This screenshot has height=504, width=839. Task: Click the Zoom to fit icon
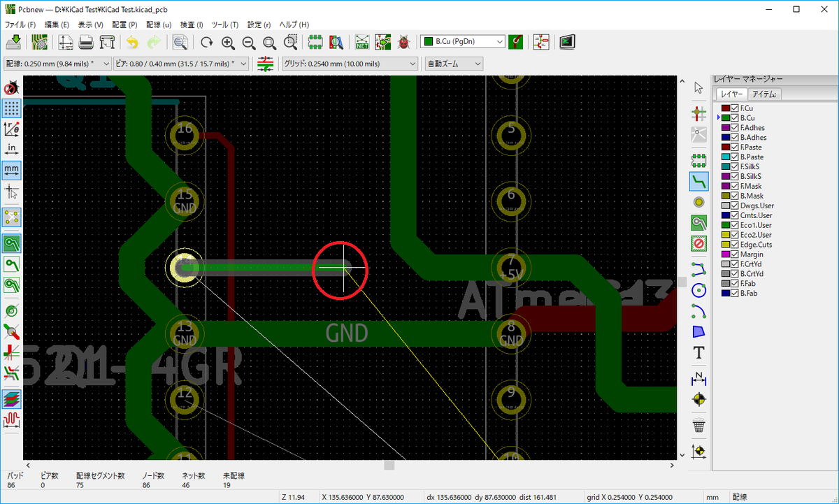point(269,42)
